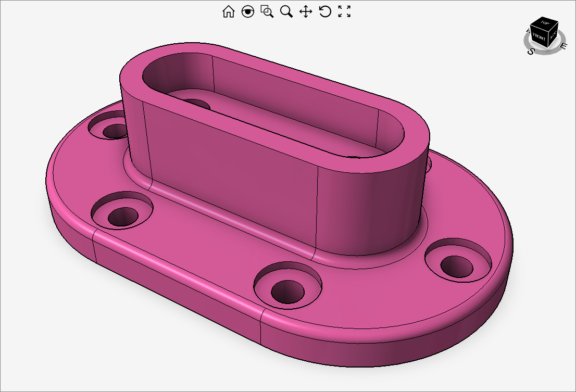Image resolution: width=576 pixels, height=392 pixels.
Task: Pick the front-left countersunk hole on flange
Action: point(123,215)
